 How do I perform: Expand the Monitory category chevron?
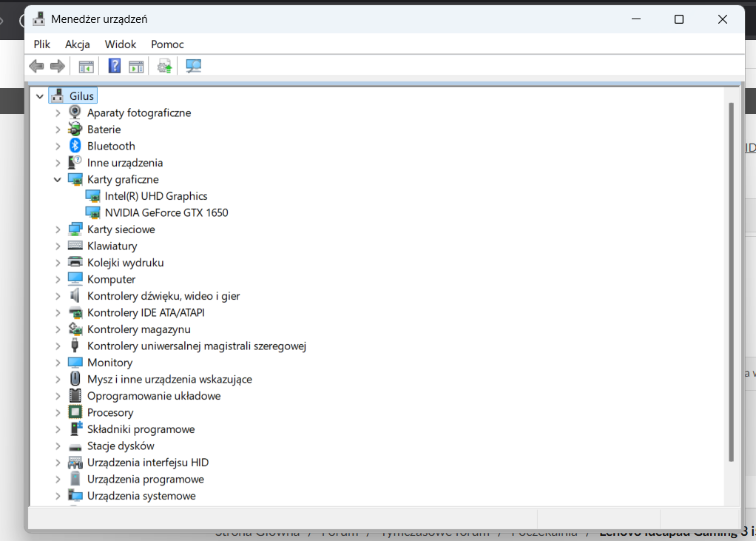(x=58, y=363)
